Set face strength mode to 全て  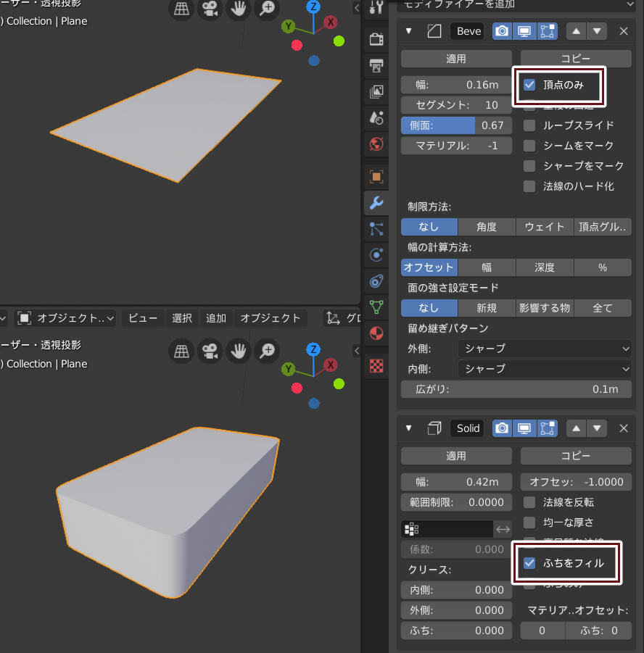[603, 308]
